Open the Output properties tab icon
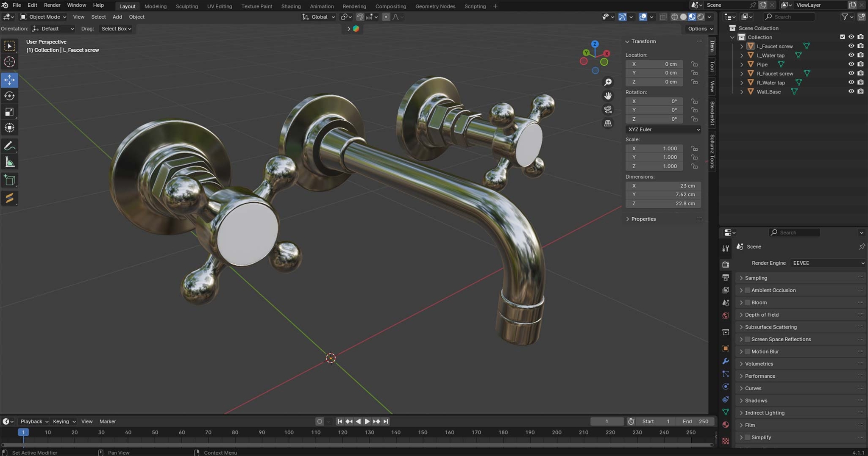This screenshot has width=868, height=456. 726,277
